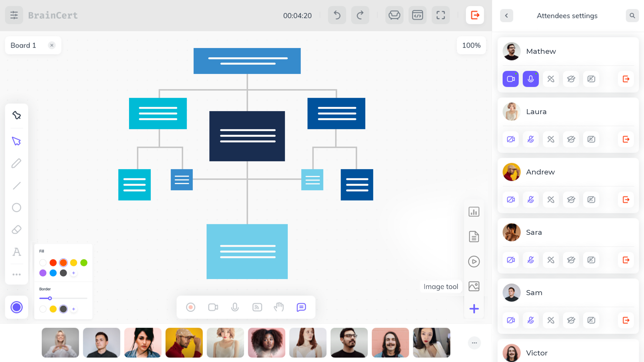Select the Circle shape tool

[x=17, y=208]
